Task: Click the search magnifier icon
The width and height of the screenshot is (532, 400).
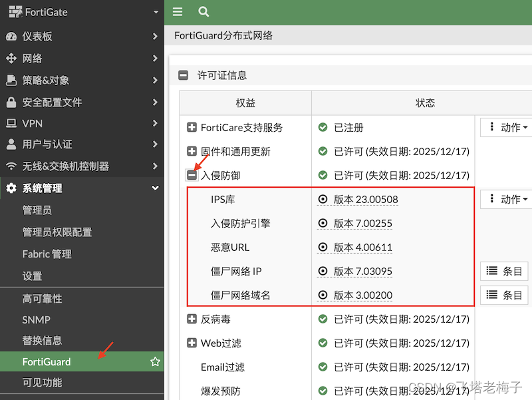Action: (x=203, y=12)
